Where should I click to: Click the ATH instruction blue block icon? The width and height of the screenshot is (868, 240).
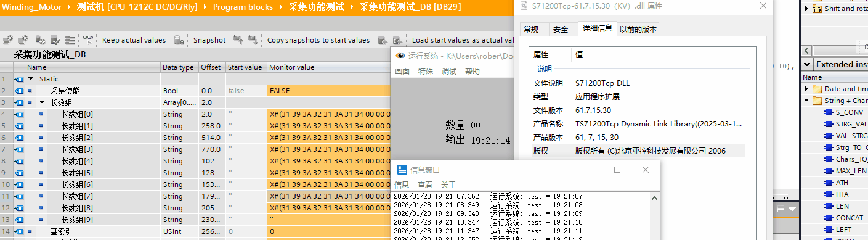(x=828, y=183)
